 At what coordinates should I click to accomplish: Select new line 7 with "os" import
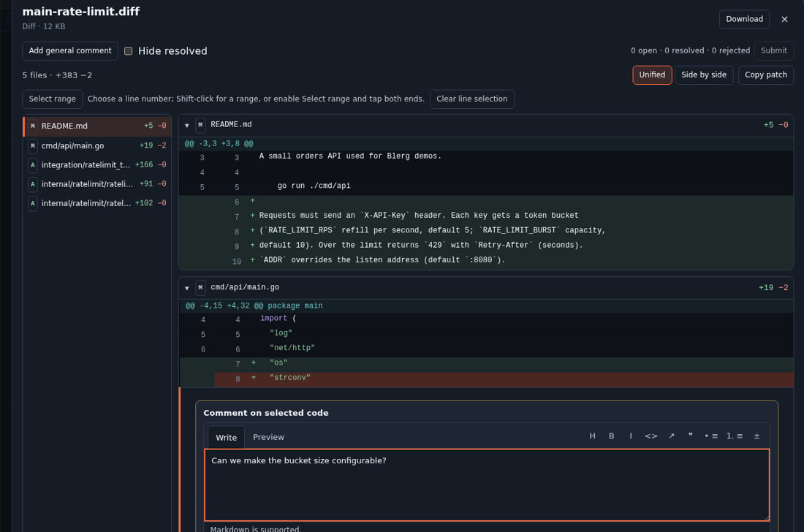click(486, 363)
